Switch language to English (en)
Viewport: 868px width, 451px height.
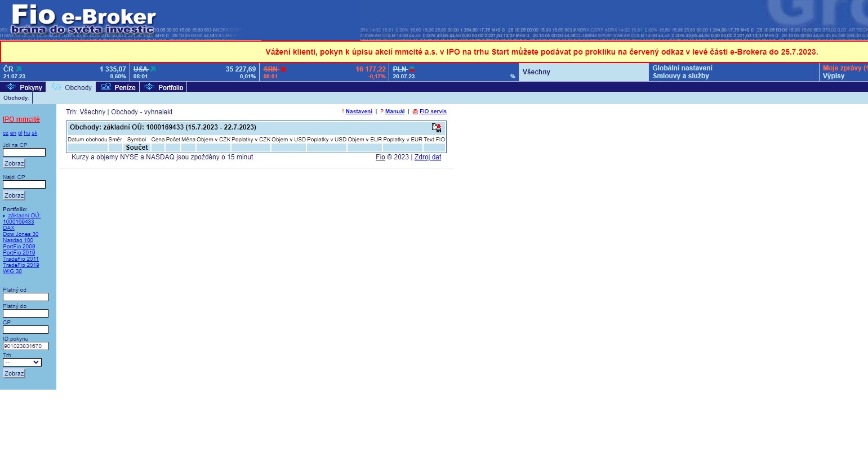(x=13, y=133)
